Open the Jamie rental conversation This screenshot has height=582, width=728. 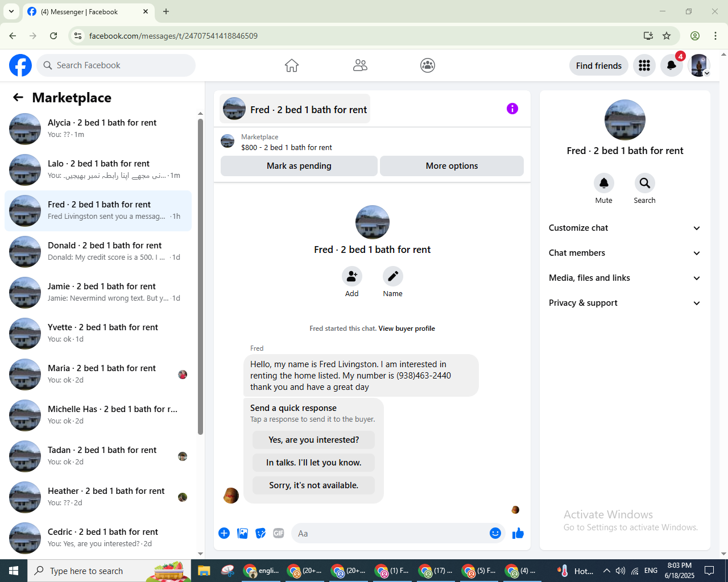(x=98, y=293)
